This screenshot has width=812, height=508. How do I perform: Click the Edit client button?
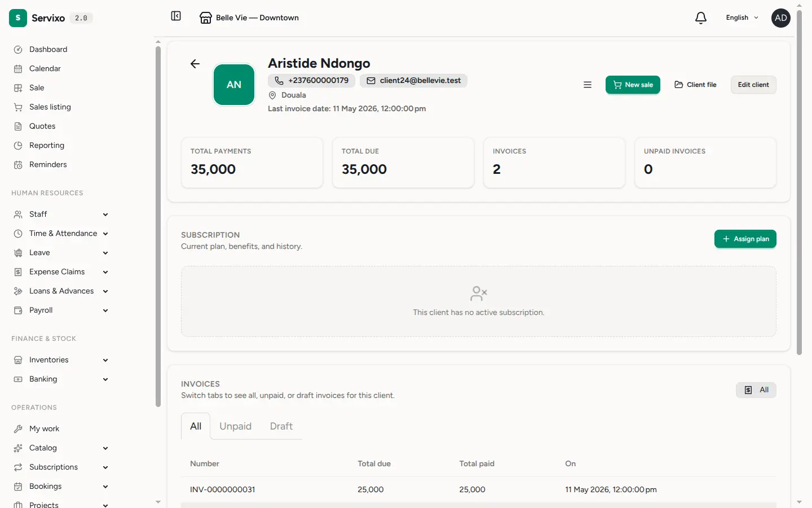(x=753, y=85)
